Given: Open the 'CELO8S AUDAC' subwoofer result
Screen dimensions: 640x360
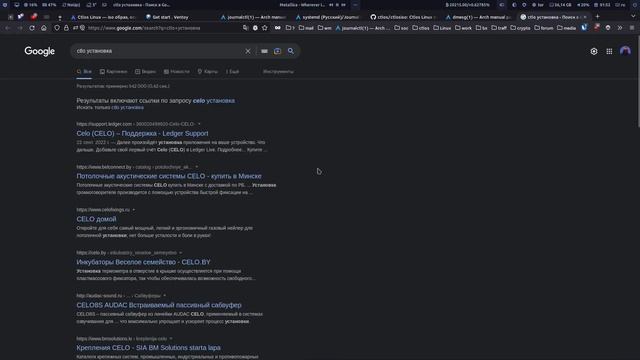Looking at the screenshot, I should pyautogui.click(x=159, y=305).
